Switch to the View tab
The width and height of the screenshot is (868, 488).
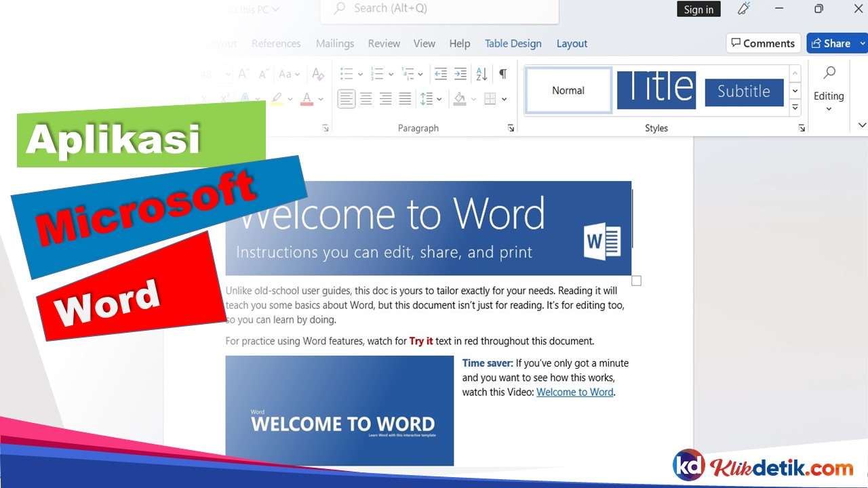pos(425,43)
